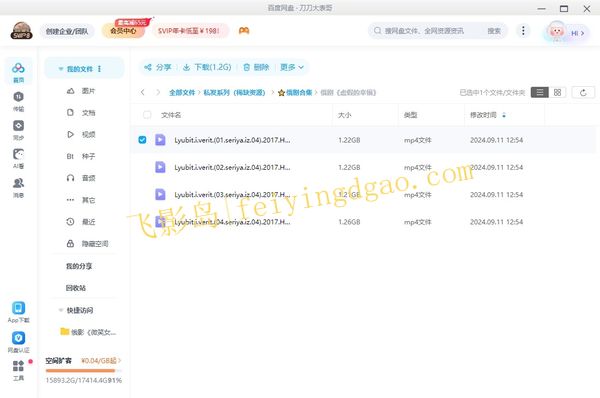Sort by modified time arrow
The image size is (600, 398).
(504, 115)
